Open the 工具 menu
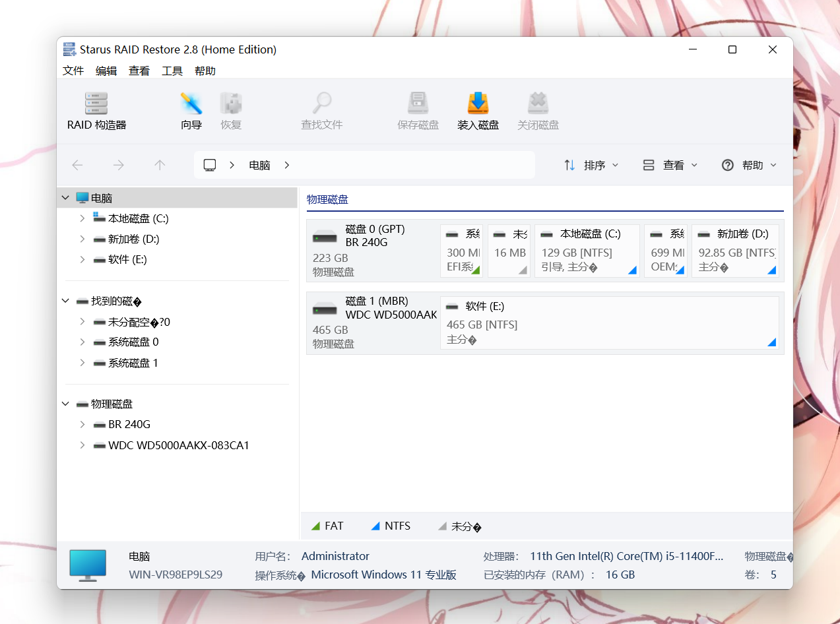 (172, 71)
